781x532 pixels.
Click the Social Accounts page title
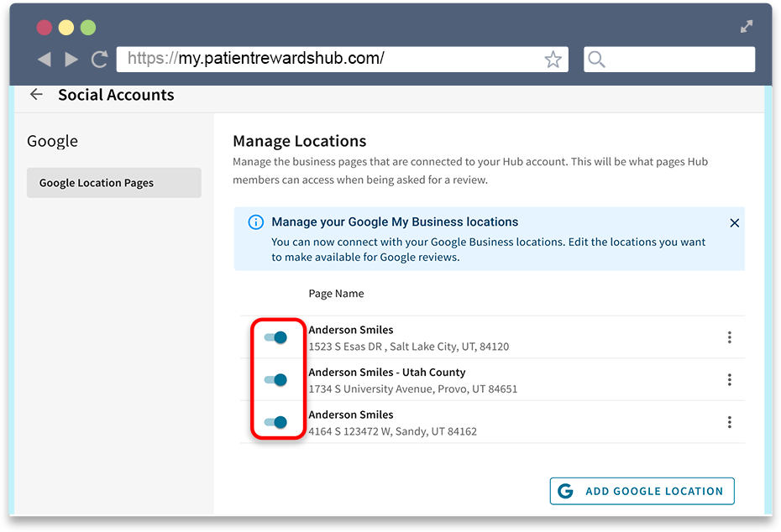(x=116, y=95)
